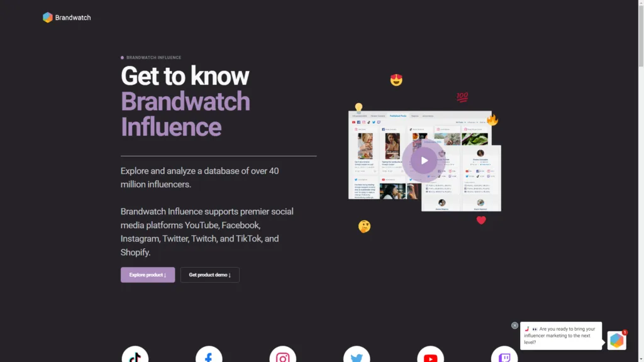
Task: Click the BRANDWATCH INFLUENCE label text
Action: click(153, 57)
